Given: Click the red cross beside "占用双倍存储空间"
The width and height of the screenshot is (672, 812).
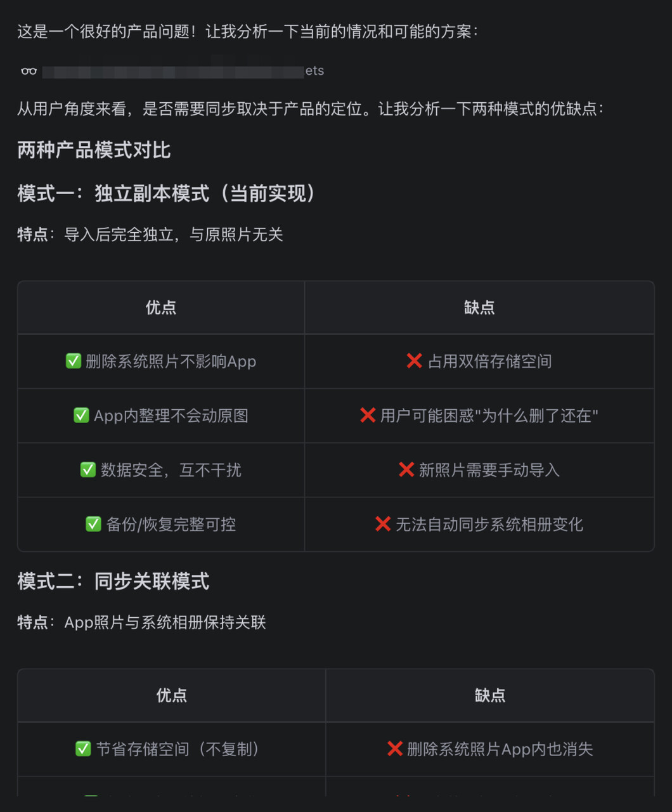Looking at the screenshot, I should tap(414, 361).
